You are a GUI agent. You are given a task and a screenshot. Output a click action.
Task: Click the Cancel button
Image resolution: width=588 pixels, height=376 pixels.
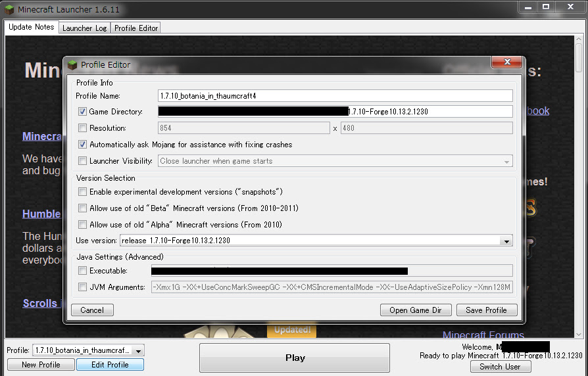tap(92, 310)
